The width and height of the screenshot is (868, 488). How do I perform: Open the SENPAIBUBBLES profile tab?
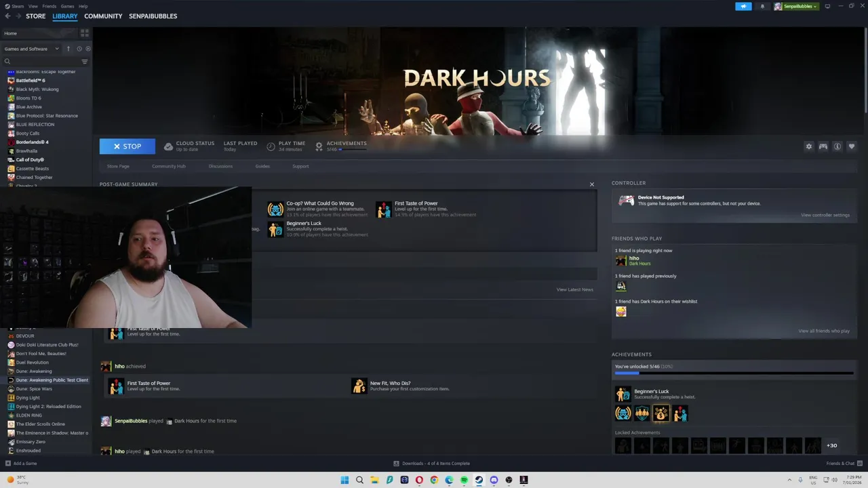[153, 16]
